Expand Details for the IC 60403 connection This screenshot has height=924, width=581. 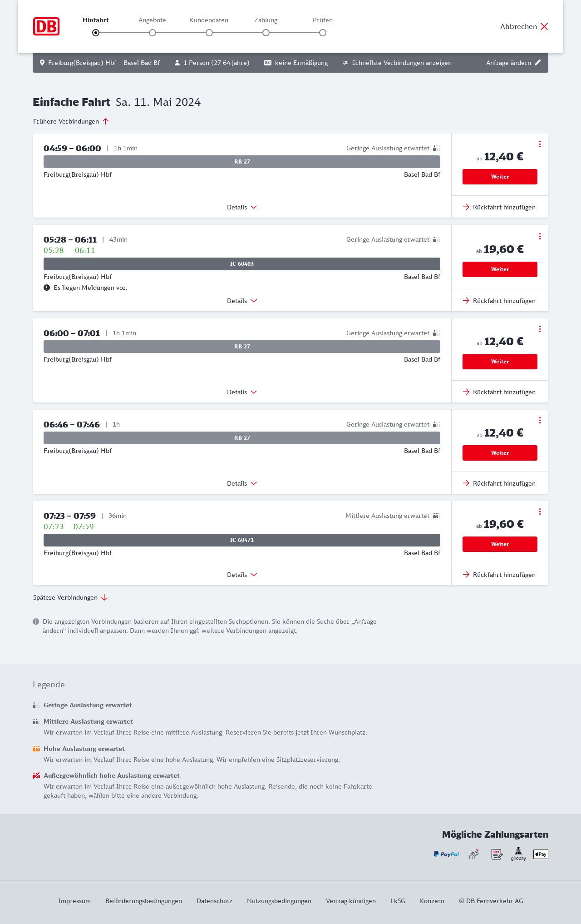point(242,301)
